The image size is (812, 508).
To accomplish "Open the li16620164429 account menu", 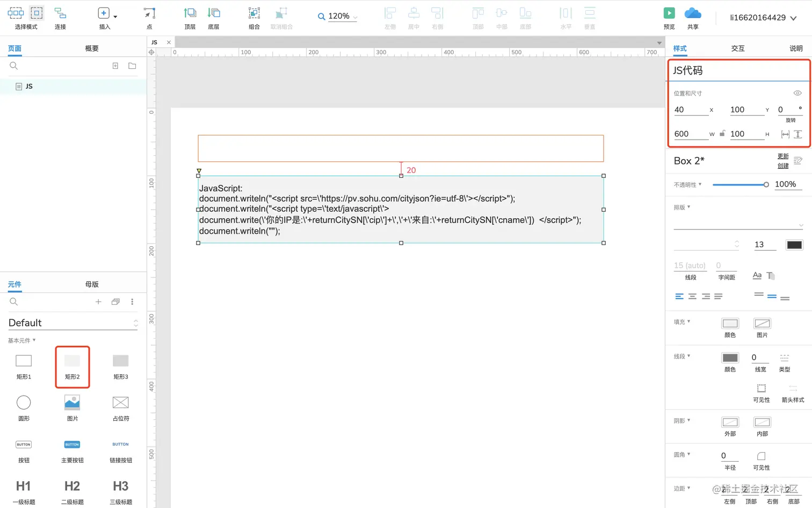I will [x=763, y=18].
